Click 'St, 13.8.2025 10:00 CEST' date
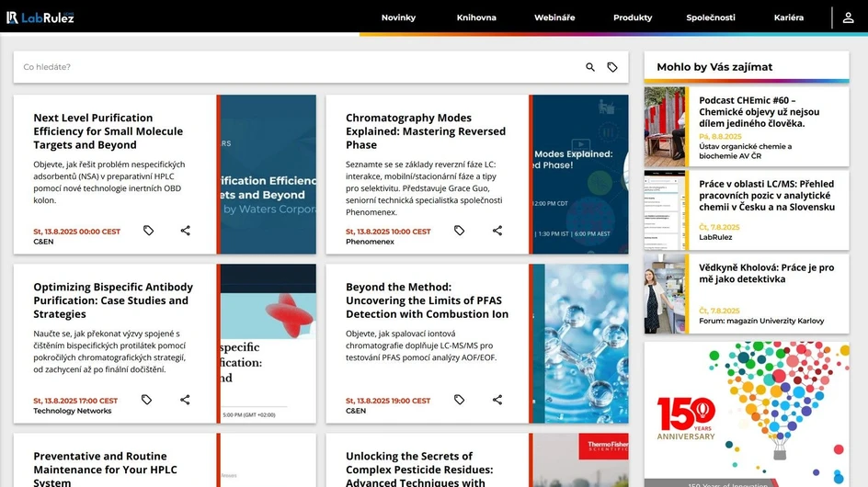The height and width of the screenshot is (487, 868). tap(388, 232)
